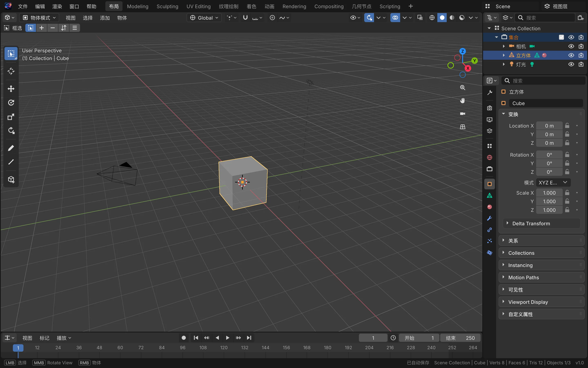Toggle X-ray display in header
Image resolution: width=588 pixels, height=368 pixels.
[420, 18]
